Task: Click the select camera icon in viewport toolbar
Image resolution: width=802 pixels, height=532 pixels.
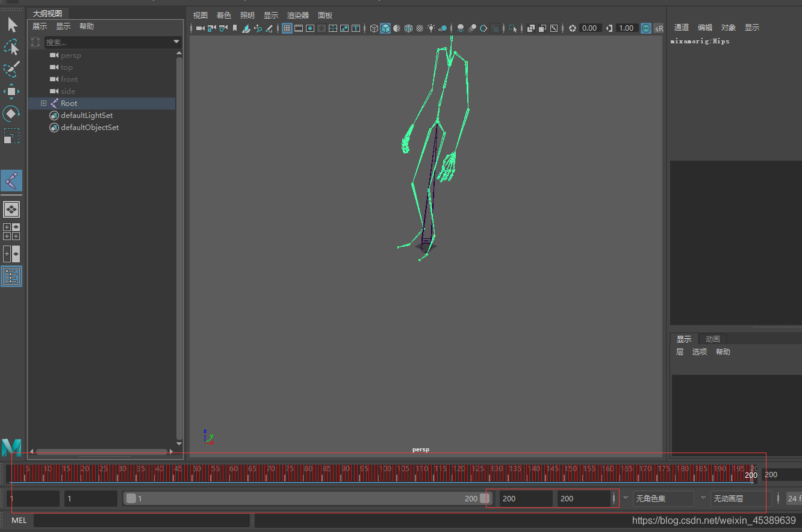Action: coord(200,28)
